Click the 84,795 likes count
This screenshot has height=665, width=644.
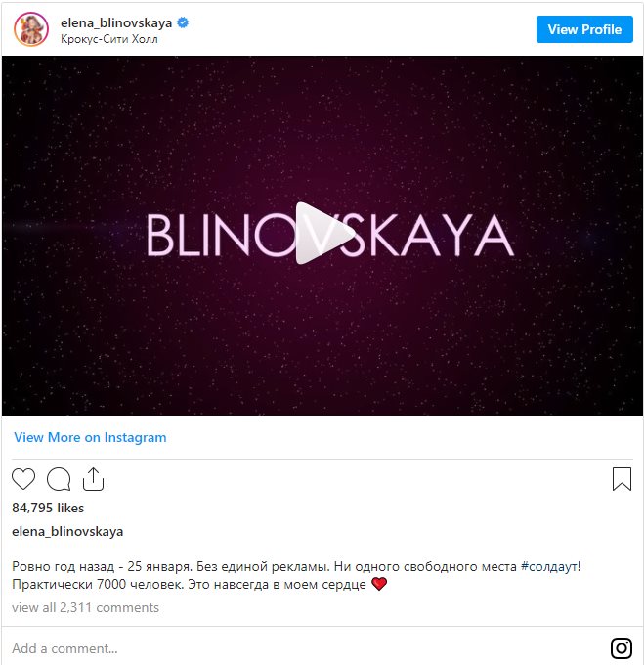point(48,508)
